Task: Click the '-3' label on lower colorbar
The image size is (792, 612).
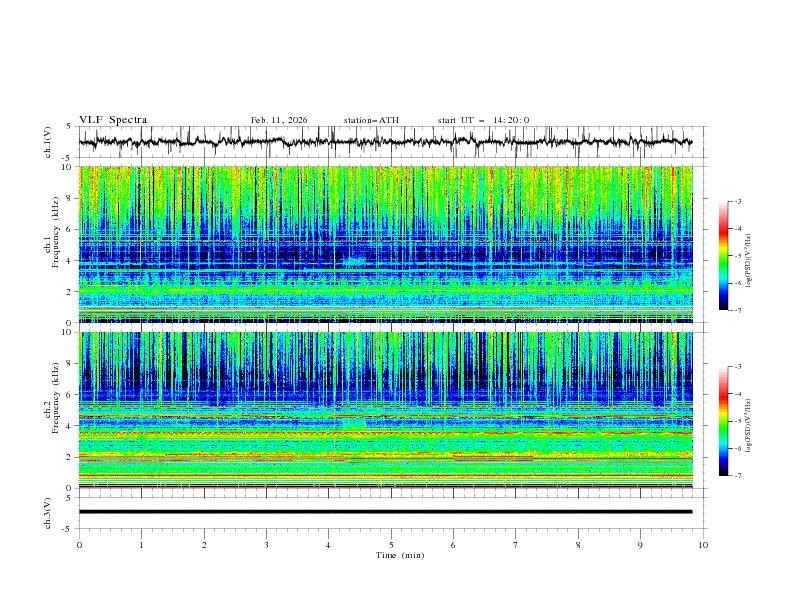Action: tap(737, 367)
